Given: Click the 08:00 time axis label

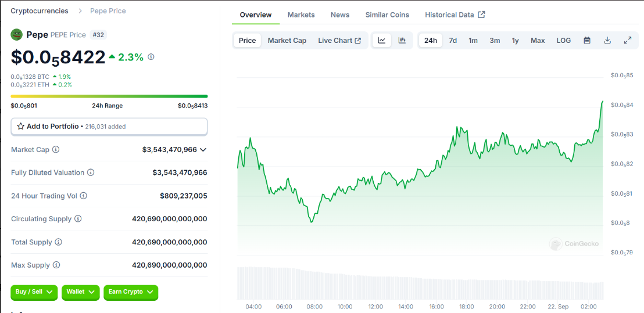Looking at the screenshot, I should pos(314,307).
